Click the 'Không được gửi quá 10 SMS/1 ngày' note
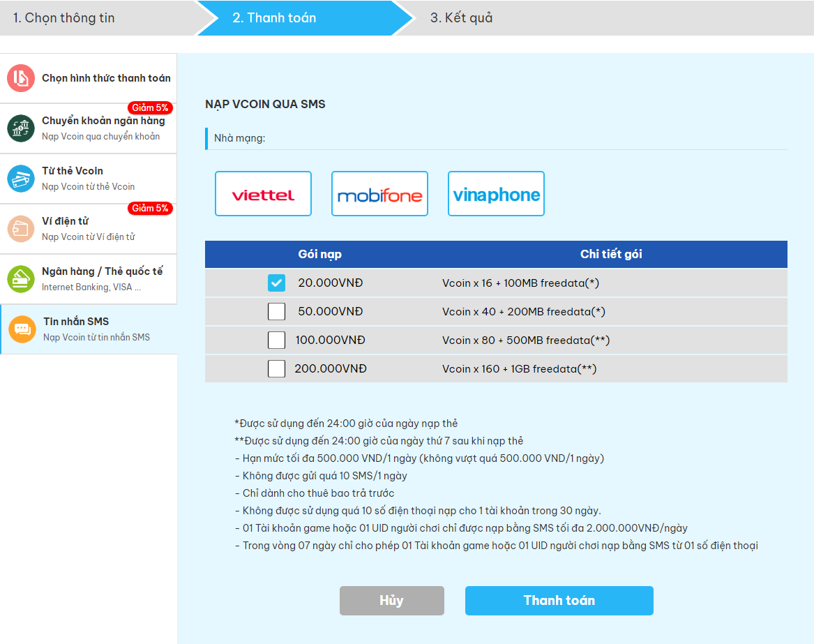This screenshot has width=814, height=644. click(x=321, y=476)
